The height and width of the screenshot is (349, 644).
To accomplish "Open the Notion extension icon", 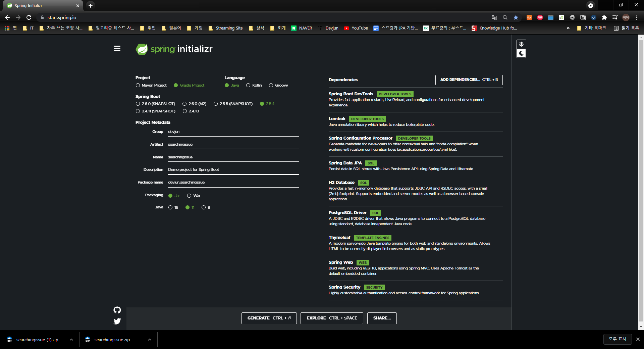I will click(583, 17).
